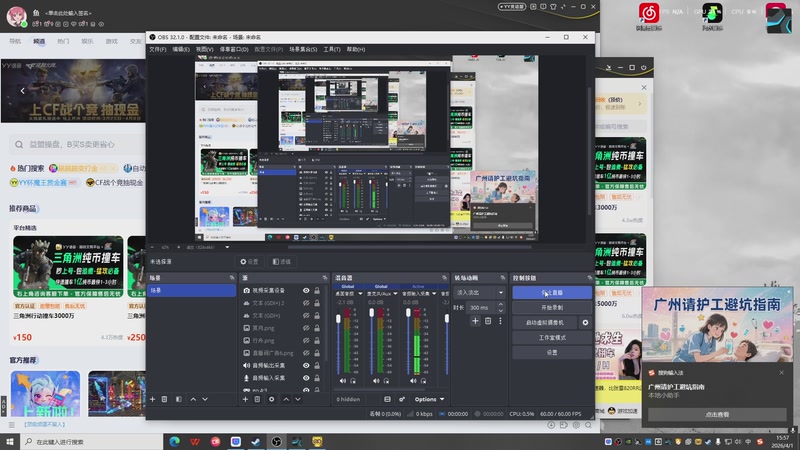The width and height of the screenshot is (800, 450).
Task: Show the 行舟.png source with its eye icon
Action: tap(306, 340)
